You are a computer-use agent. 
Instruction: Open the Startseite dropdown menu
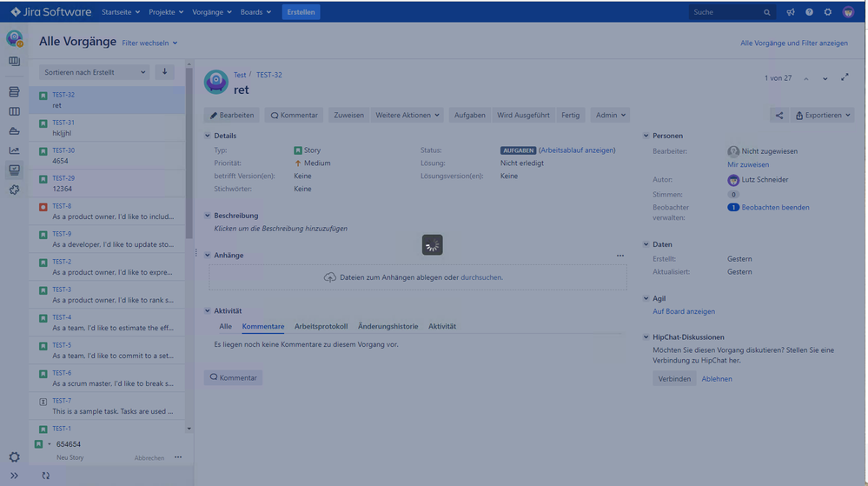pyautogui.click(x=121, y=12)
